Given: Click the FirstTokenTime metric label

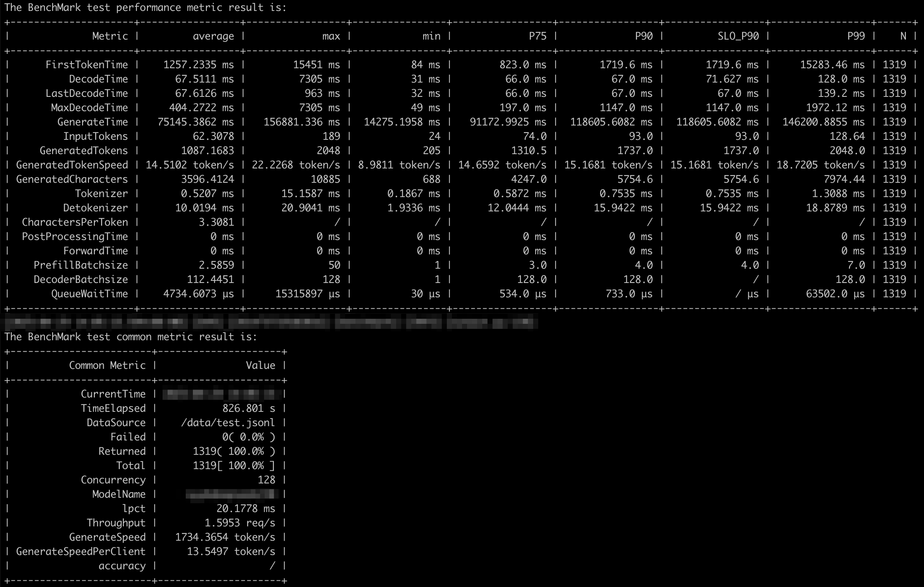Looking at the screenshot, I should 86,65.
